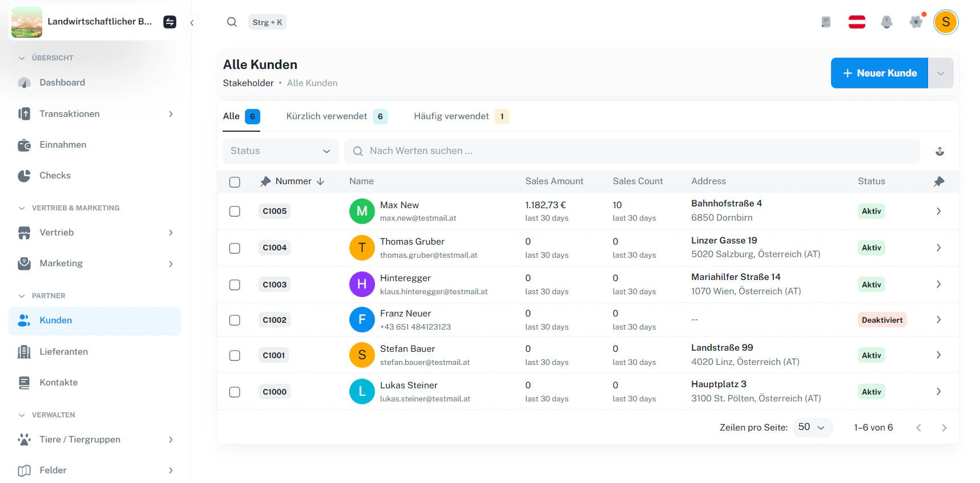The height and width of the screenshot is (483, 980).
Task: Open Neuer Kunde dropdown arrow
Action: click(x=941, y=73)
